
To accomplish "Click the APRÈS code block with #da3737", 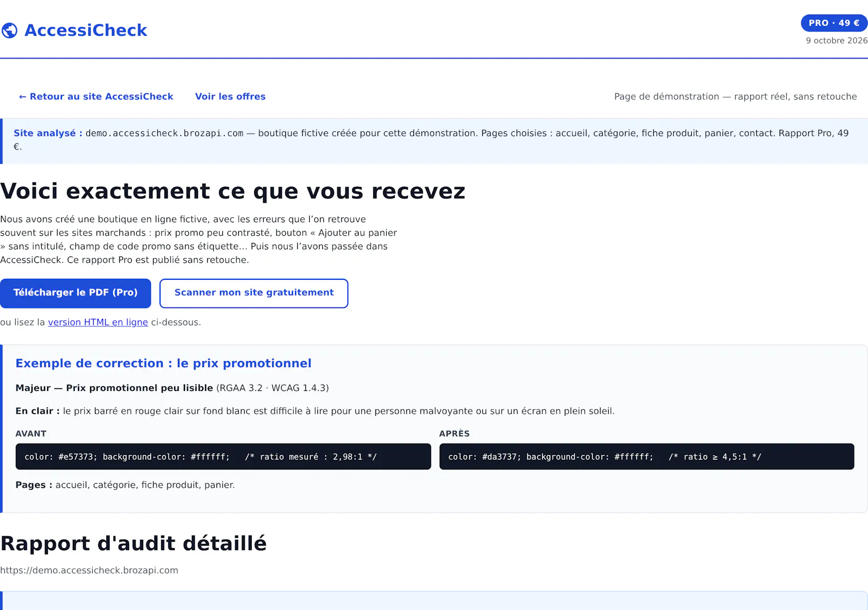I will tap(647, 457).
